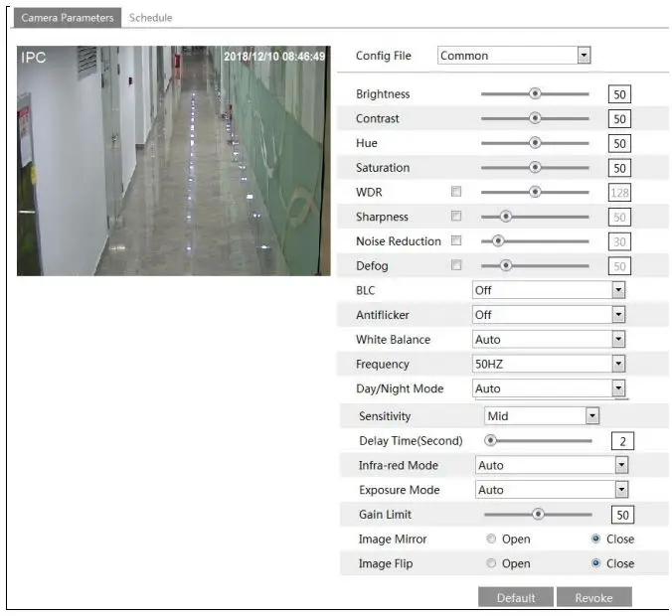672x616 pixels.
Task: Open the Frequency dropdown showing 50HZ
Action: click(549, 364)
